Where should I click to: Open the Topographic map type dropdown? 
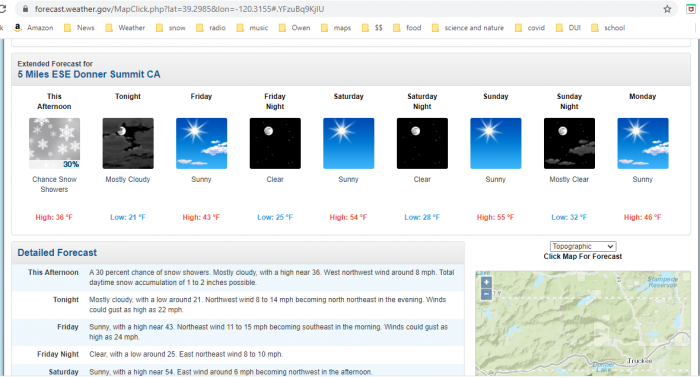point(583,246)
